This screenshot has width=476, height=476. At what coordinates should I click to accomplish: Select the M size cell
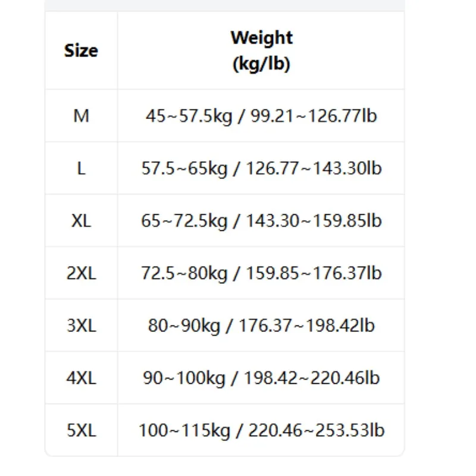81,115
